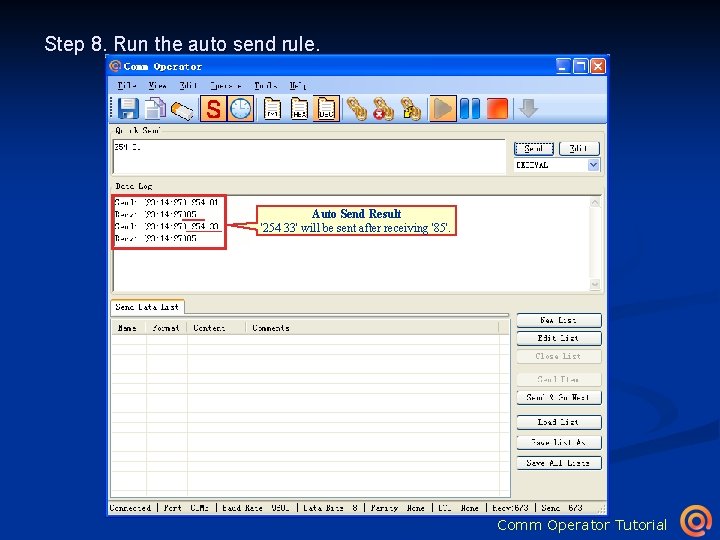Viewport: 720px width, 540px height.
Task: Open the Operate menu
Action: point(225,85)
